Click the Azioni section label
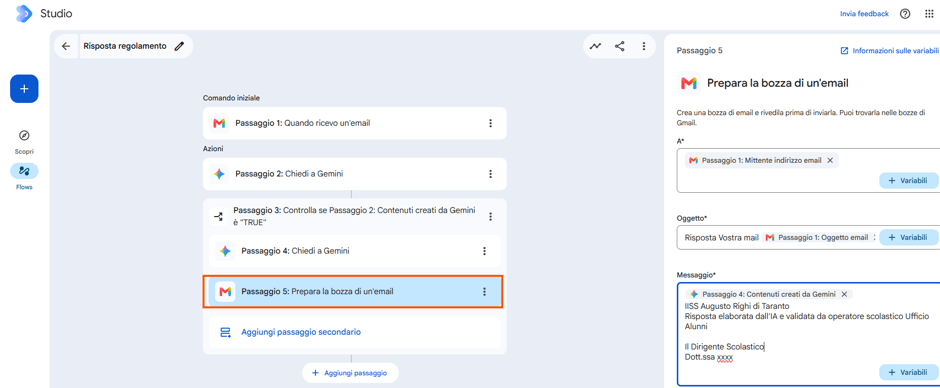This screenshot has width=940, height=388. coord(213,148)
